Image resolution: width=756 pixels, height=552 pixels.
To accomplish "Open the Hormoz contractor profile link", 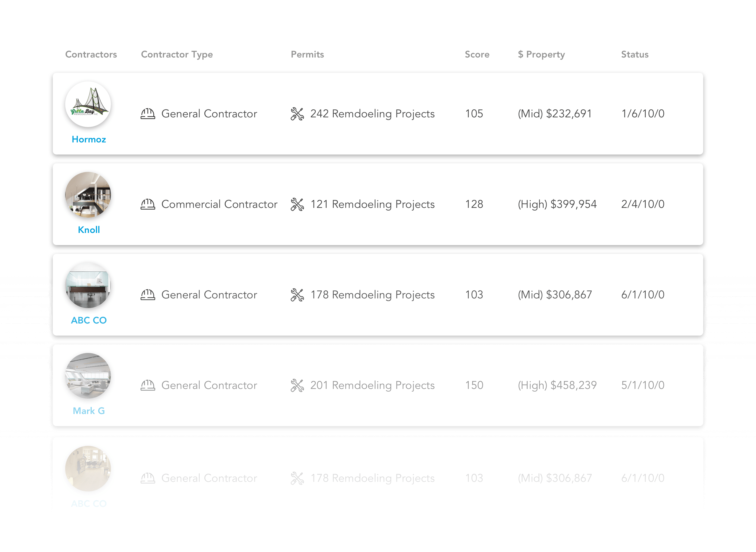I will click(88, 139).
